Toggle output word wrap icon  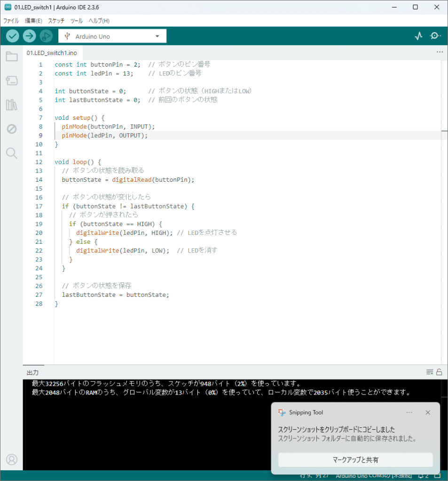430,372
